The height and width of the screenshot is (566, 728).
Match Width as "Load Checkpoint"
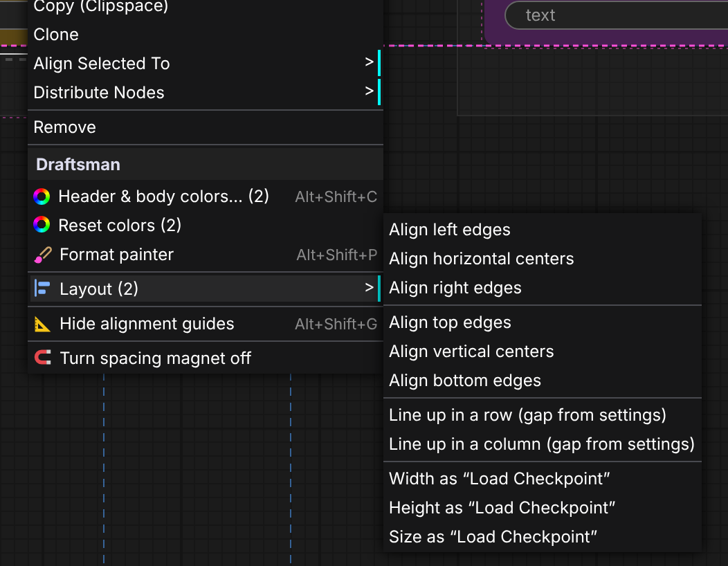click(543, 478)
